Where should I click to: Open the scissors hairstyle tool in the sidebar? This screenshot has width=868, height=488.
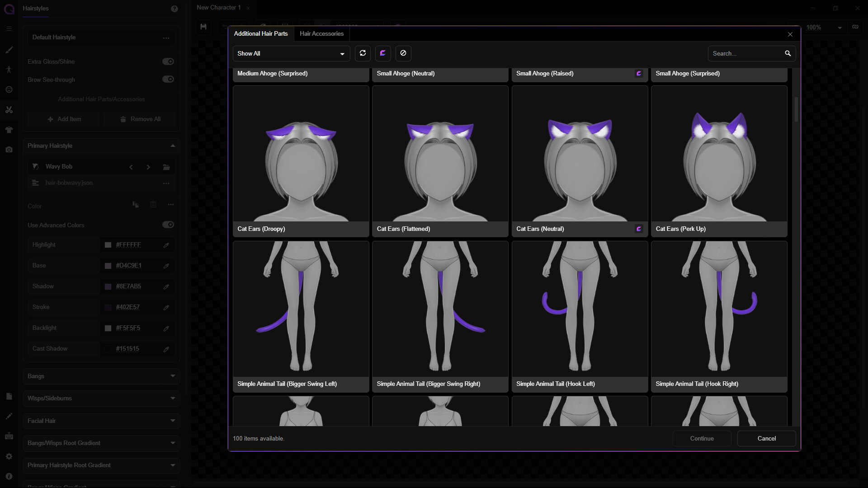(9, 110)
